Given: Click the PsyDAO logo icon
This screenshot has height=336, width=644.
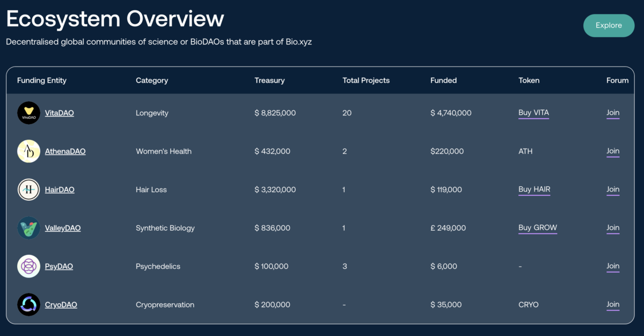Looking at the screenshot, I should (28, 266).
